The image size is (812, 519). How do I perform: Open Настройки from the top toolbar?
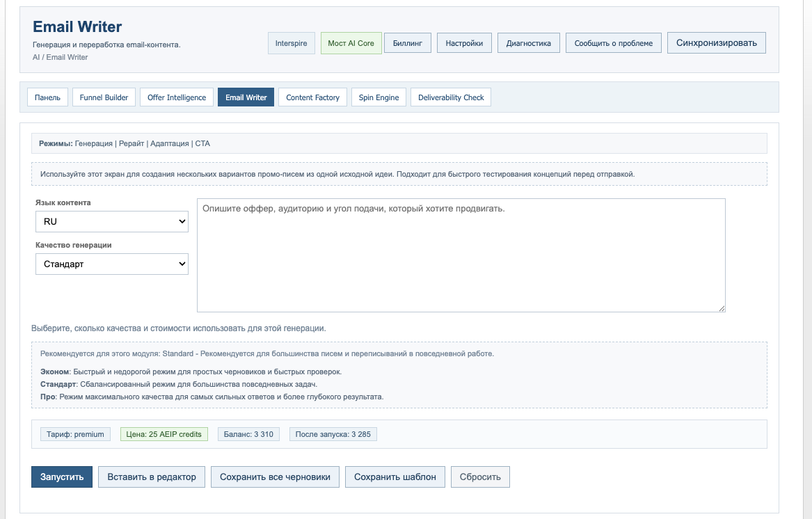(463, 42)
